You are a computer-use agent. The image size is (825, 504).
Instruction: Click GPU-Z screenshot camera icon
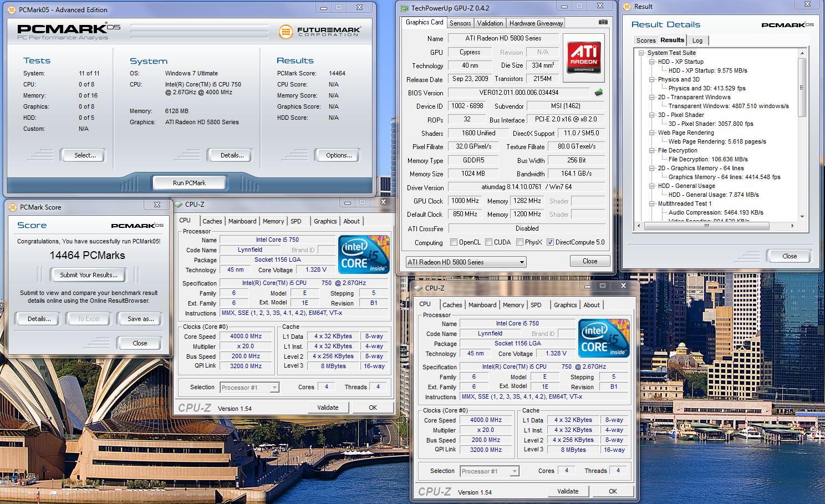point(603,22)
